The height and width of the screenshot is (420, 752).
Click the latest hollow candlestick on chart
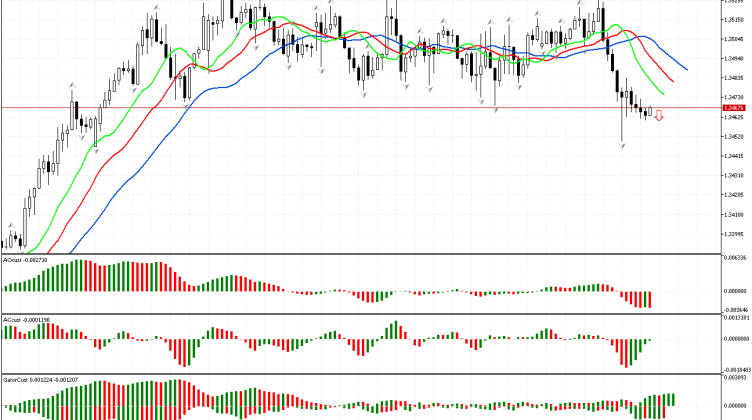pyautogui.click(x=650, y=112)
